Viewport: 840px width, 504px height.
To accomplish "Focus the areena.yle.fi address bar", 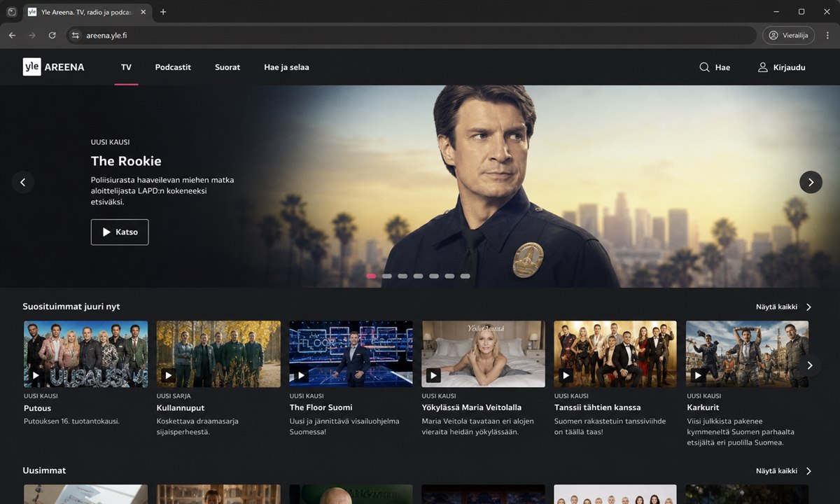I will [x=412, y=35].
